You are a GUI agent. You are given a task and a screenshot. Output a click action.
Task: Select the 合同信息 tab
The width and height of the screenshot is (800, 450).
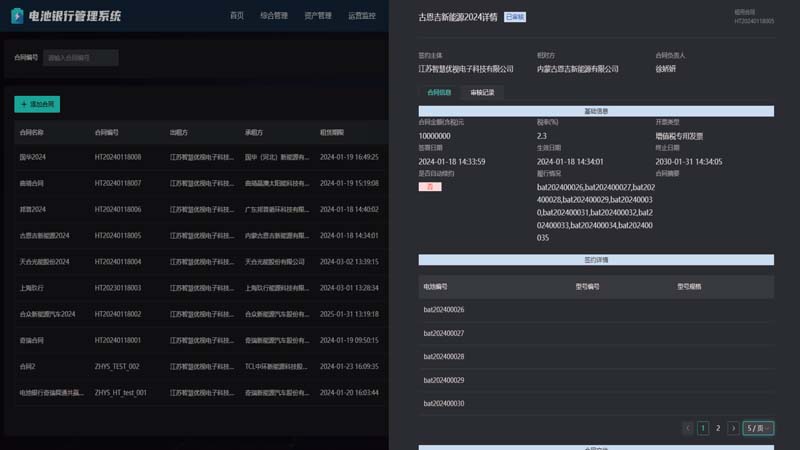439,92
